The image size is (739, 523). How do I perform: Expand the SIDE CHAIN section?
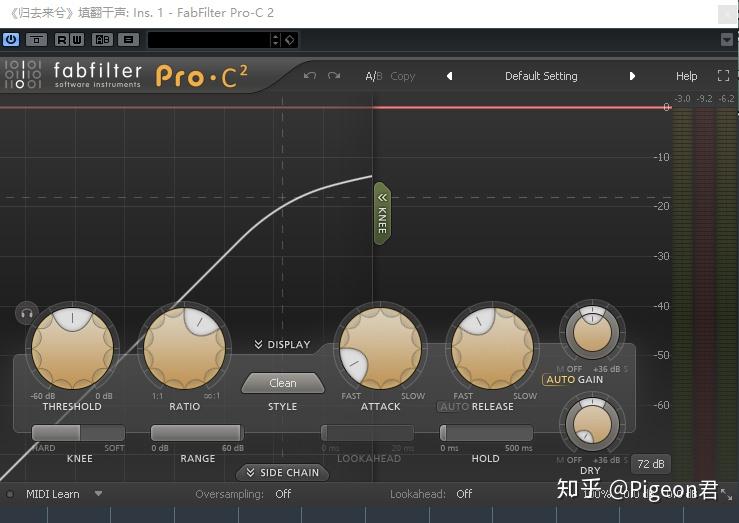click(282, 472)
